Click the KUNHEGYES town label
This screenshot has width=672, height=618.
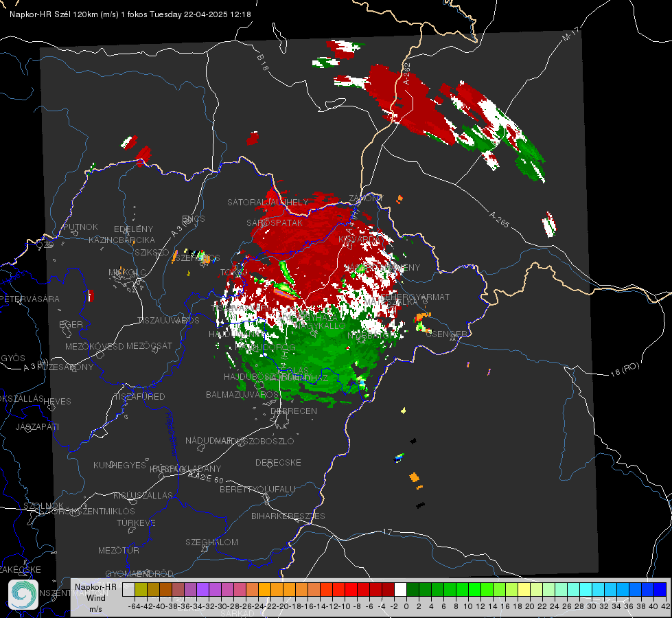point(119,466)
